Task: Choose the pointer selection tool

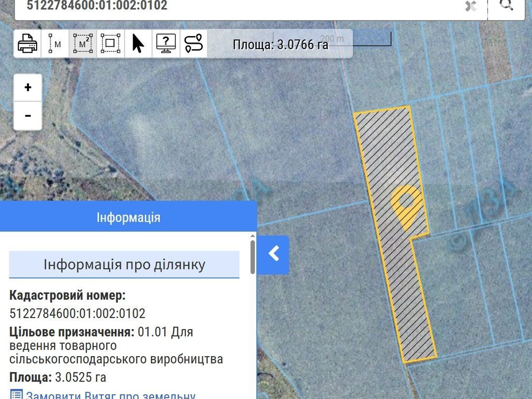Action: [x=138, y=44]
